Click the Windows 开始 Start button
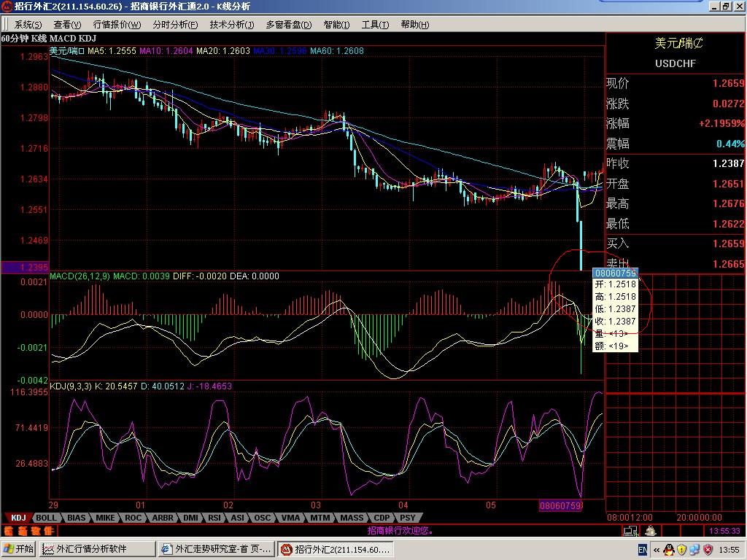Image resolution: width=747 pixels, height=560 pixels. [x=19, y=549]
